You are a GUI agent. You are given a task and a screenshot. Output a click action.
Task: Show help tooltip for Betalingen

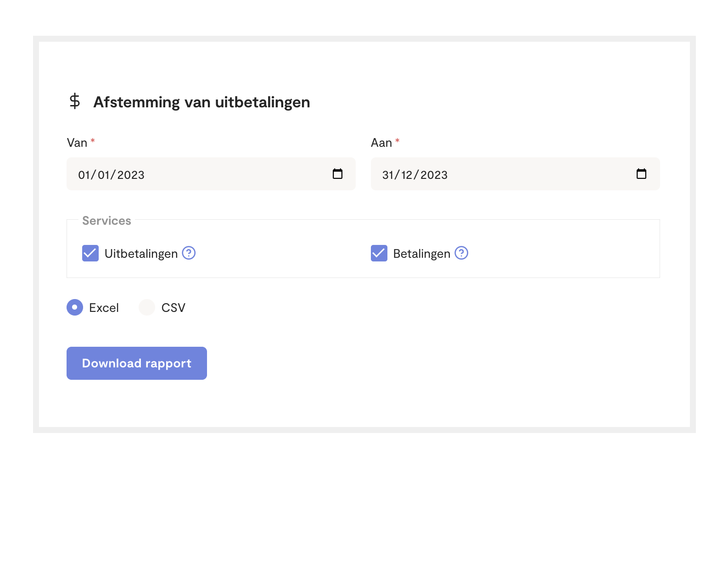461,253
